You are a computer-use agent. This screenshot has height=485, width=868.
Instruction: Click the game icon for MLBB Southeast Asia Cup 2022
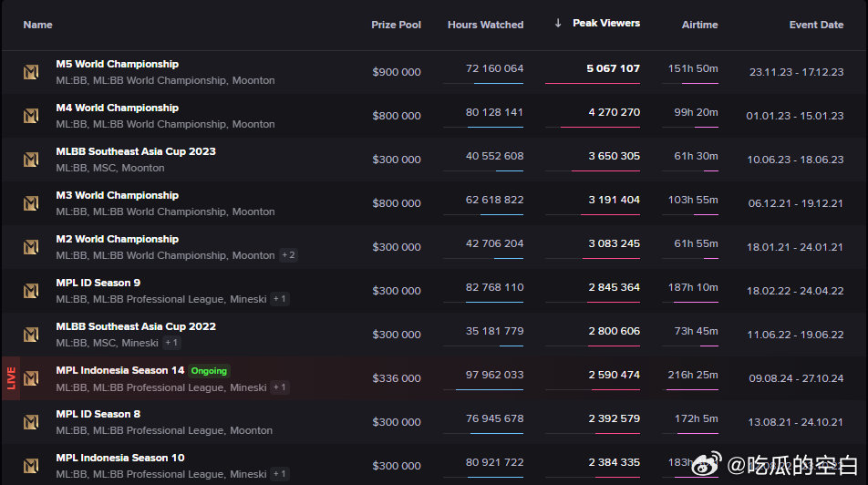31,335
